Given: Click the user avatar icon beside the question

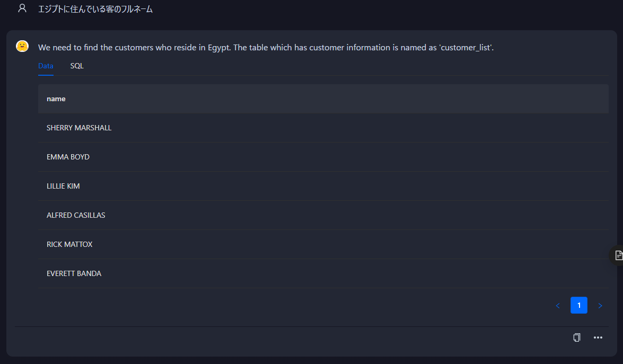Looking at the screenshot, I should (x=22, y=8).
